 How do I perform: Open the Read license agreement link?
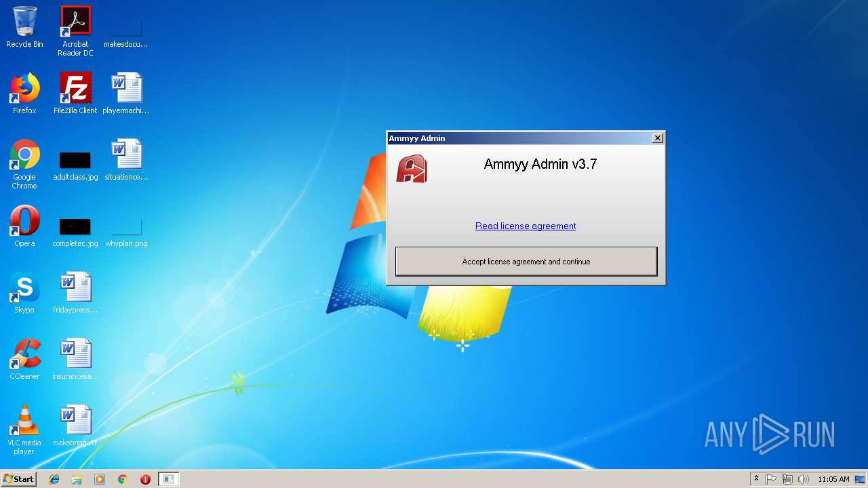click(x=526, y=226)
